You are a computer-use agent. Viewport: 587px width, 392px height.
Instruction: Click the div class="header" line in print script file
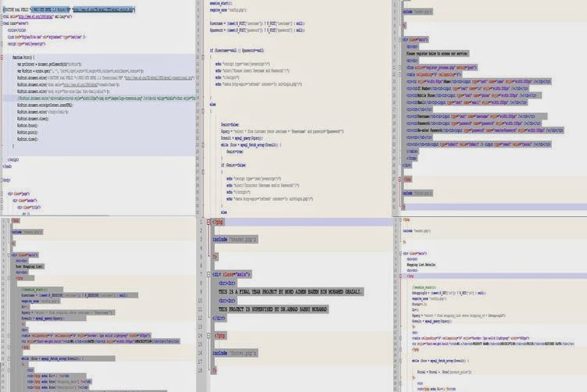click(x=25, y=200)
